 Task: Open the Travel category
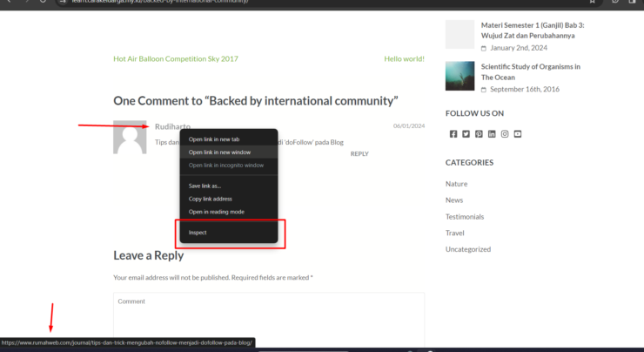tap(454, 234)
